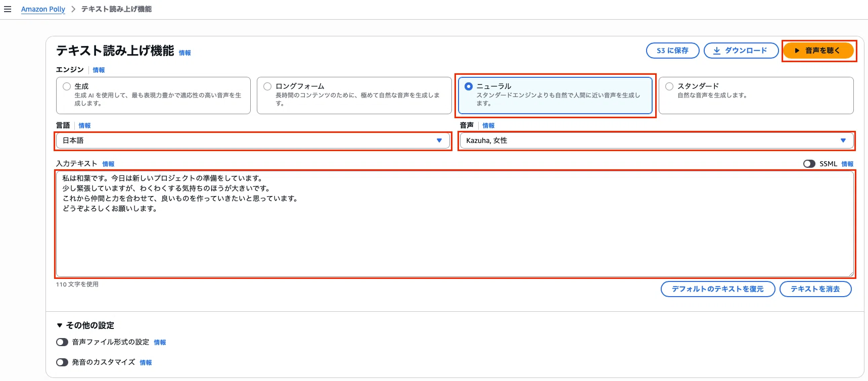Select the 生成 engine radio button
868x381 pixels.
[67, 86]
